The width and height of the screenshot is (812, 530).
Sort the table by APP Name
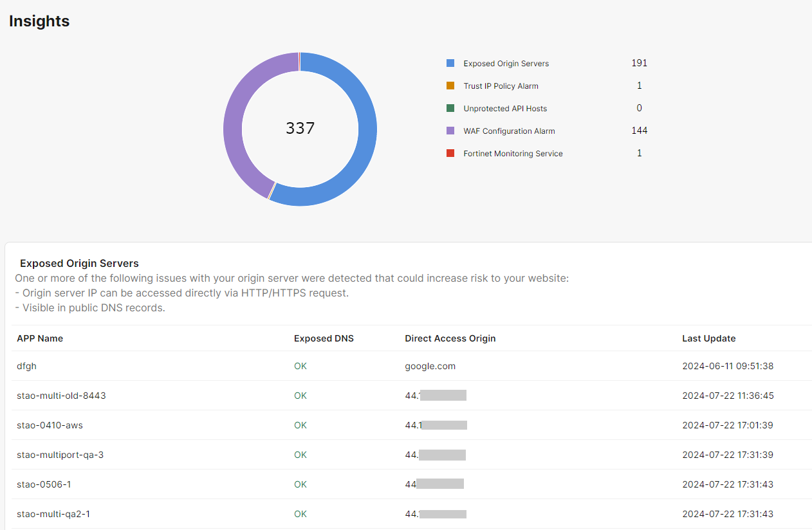tap(40, 338)
